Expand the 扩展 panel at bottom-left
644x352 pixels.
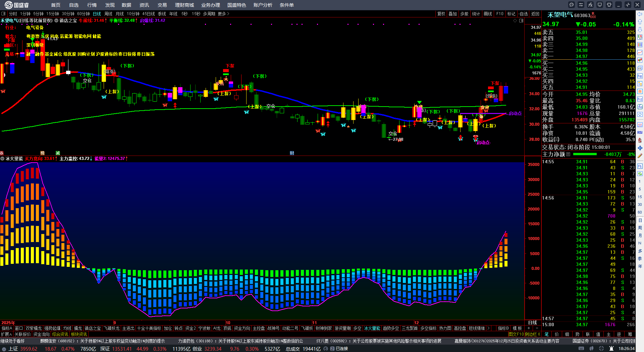click(6, 334)
